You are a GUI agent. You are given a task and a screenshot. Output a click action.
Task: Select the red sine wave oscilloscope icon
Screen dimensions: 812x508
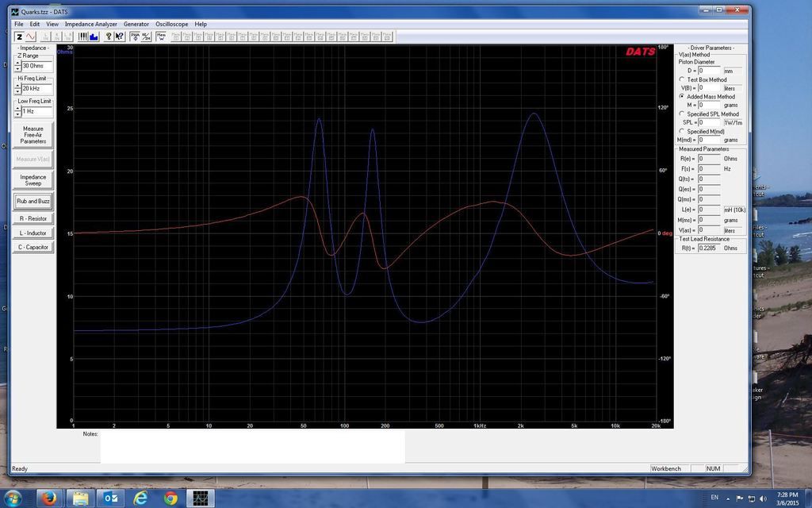coord(31,37)
